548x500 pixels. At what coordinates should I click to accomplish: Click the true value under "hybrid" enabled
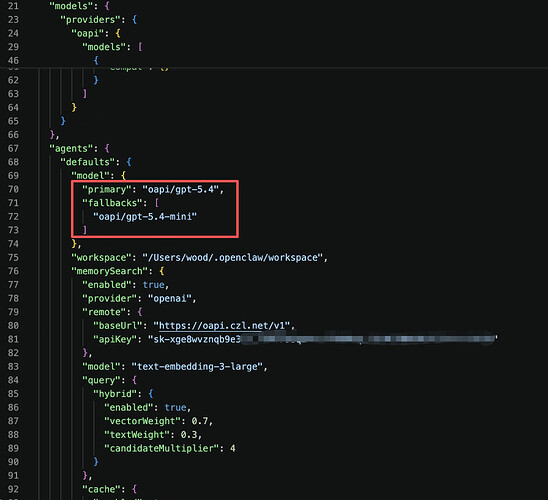[x=175, y=407]
